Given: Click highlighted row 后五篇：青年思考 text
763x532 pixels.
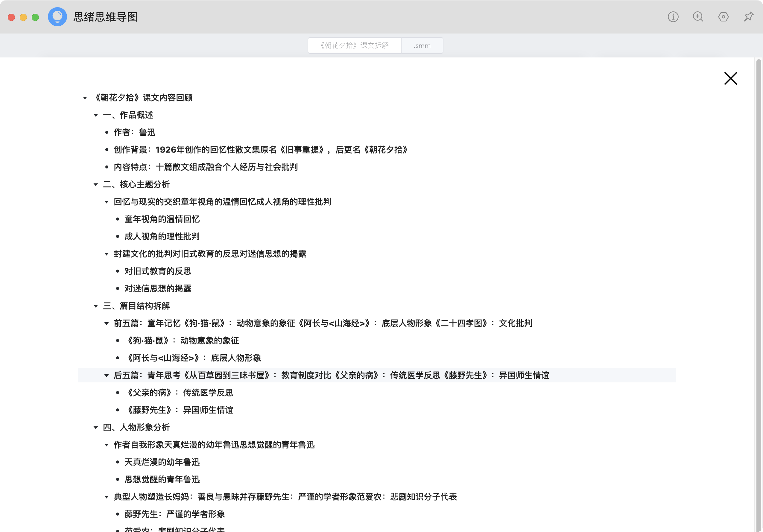Looking at the screenshot, I should 332,375.
